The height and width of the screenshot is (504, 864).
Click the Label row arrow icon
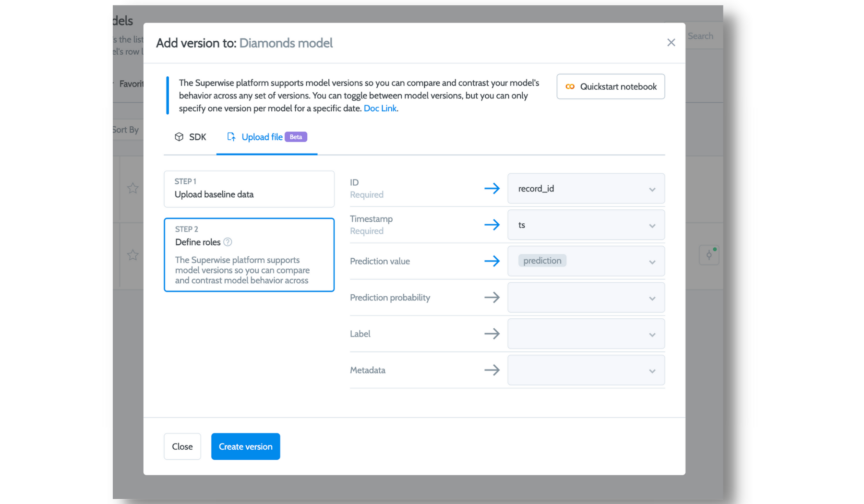pyautogui.click(x=492, y=334)
